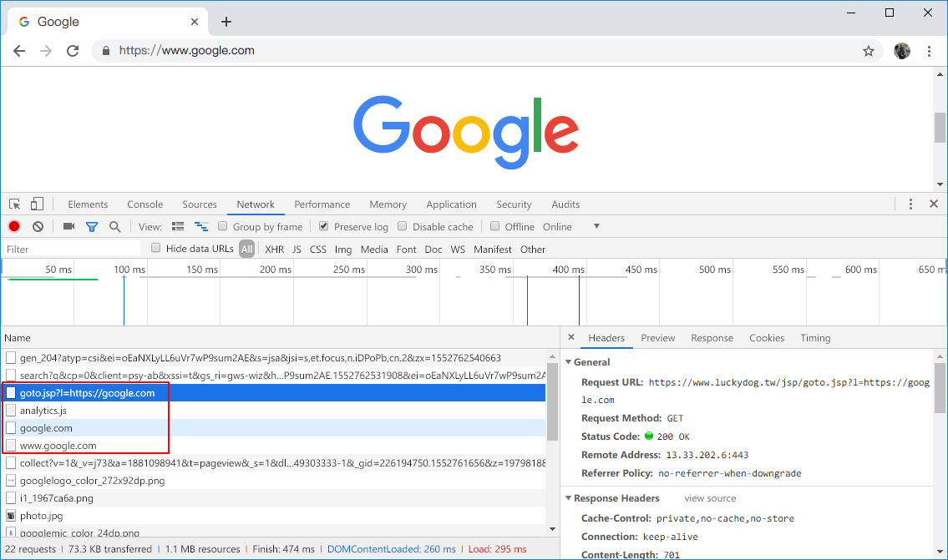Viewport: 948px width, 560px height.
Task: Switch to the request Preview tab
Action: click(x=658, y=338)
